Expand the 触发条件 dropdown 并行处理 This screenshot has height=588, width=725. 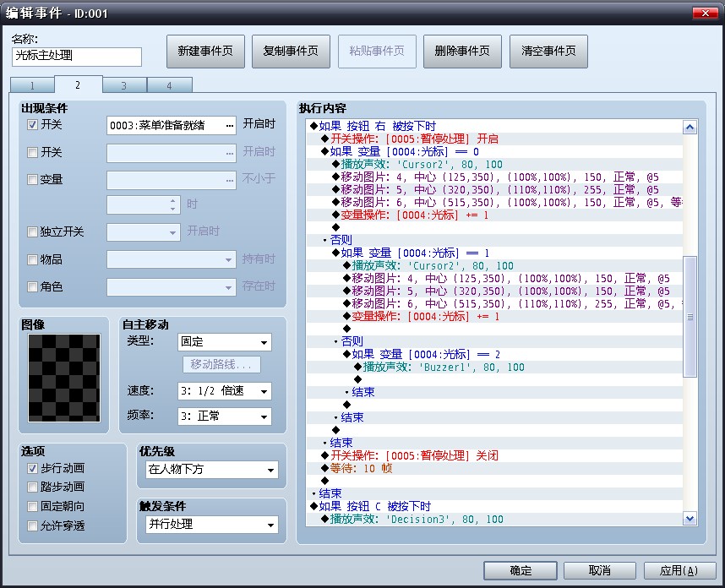click(x=212, y=524)
